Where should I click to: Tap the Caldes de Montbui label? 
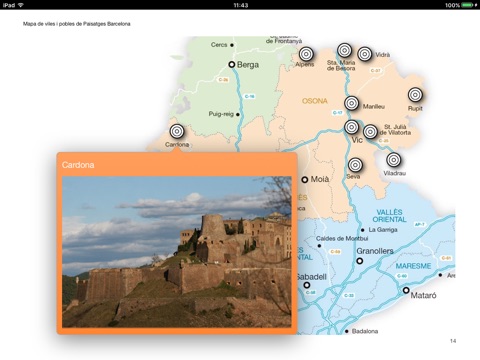pos(342,238)
